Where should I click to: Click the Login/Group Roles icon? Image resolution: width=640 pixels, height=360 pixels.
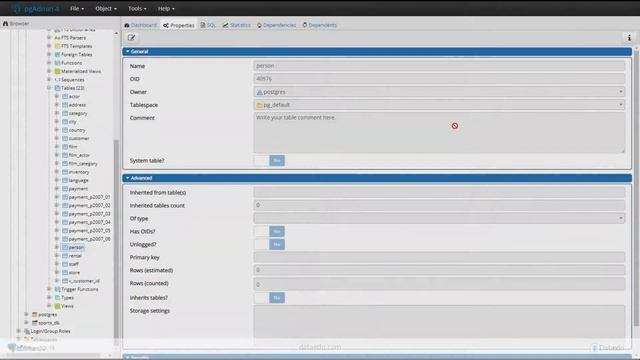27,331
